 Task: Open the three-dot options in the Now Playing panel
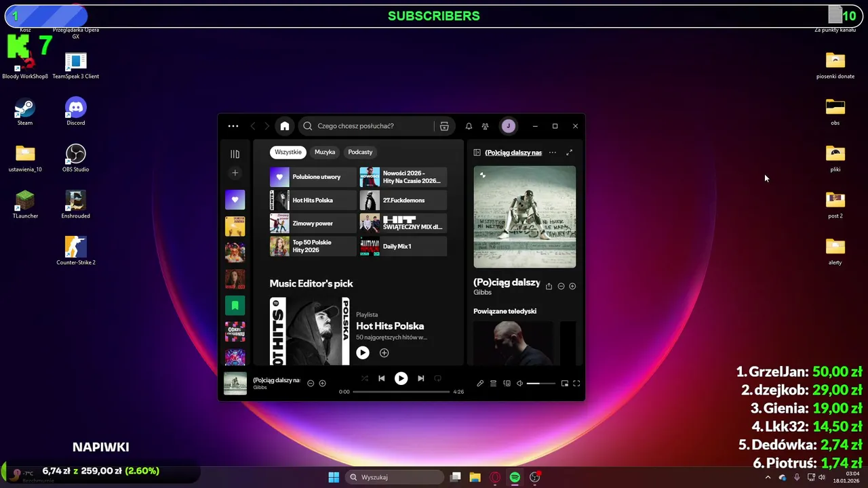(553, 152)
